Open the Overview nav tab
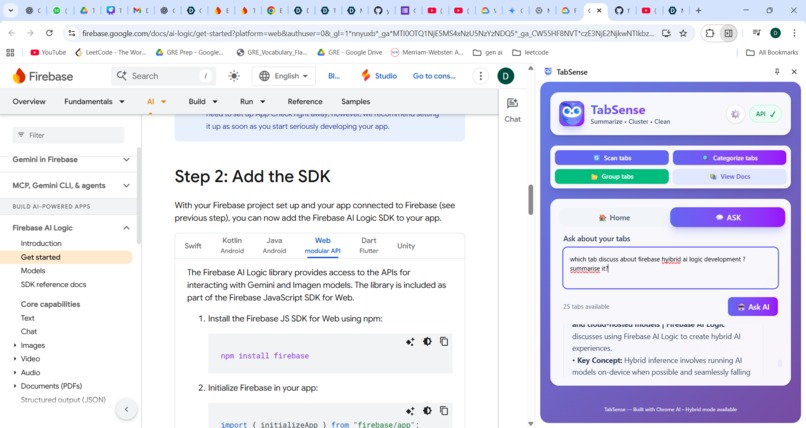Viewport: 806px width, 428px height. click(x=29, y=102)
